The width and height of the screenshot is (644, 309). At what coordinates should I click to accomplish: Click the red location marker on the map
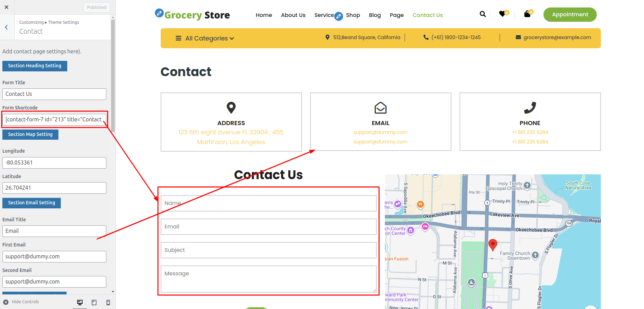click(x=493, y=245)
